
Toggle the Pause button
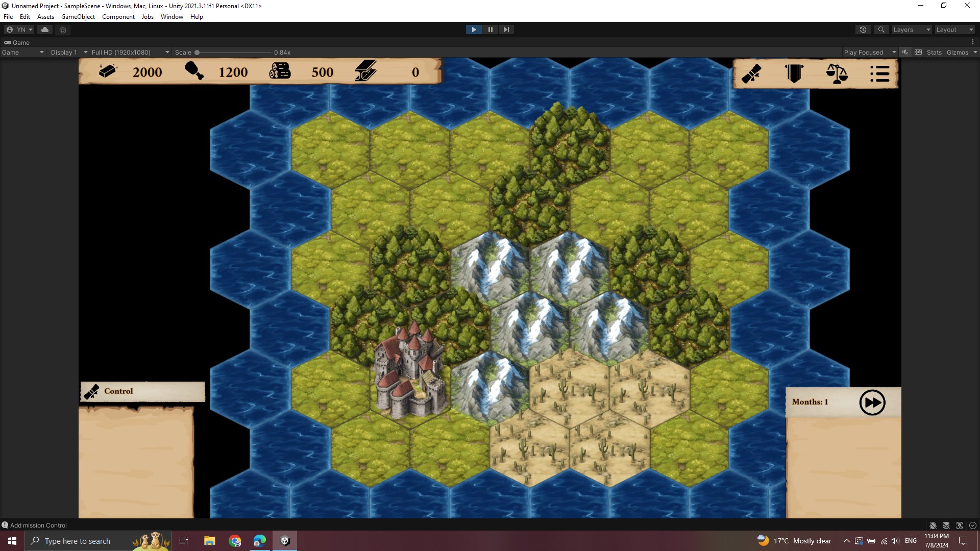[490, 30]
